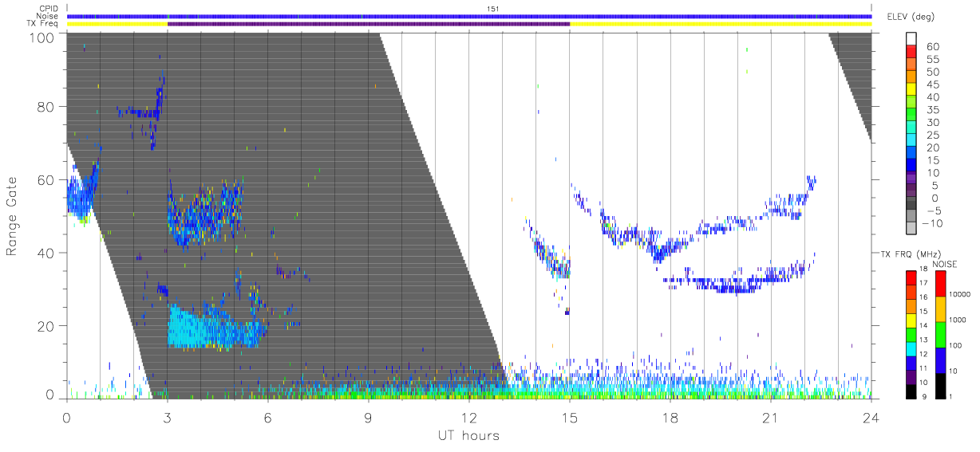Click the "24" tick on UT hours axis
This screenshot has height=452, width=980.
(x=871, y=418)
